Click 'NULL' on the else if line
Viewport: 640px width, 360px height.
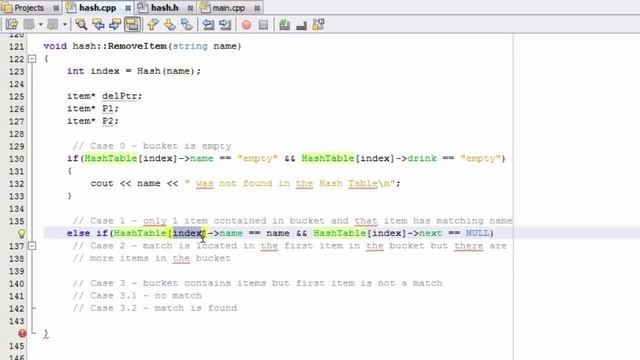pyautogui.click(x=478, y=233)
